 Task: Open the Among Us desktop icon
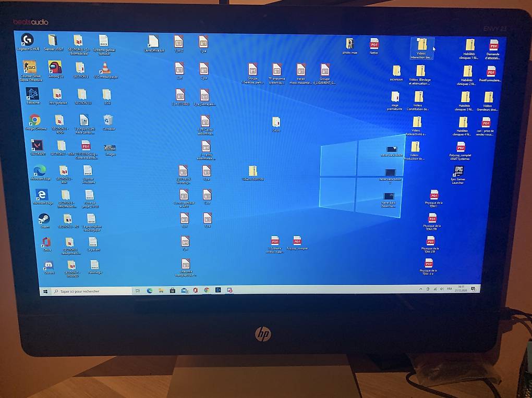coord(55,69)
